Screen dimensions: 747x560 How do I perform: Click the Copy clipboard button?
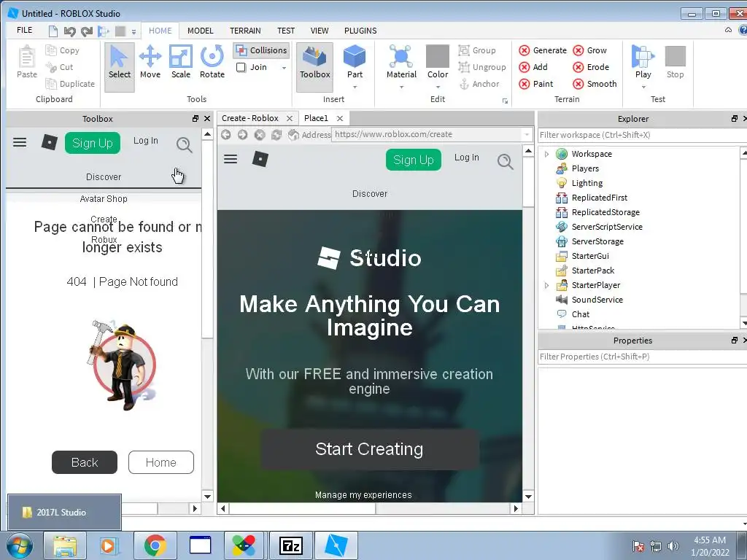pos(63,50)
